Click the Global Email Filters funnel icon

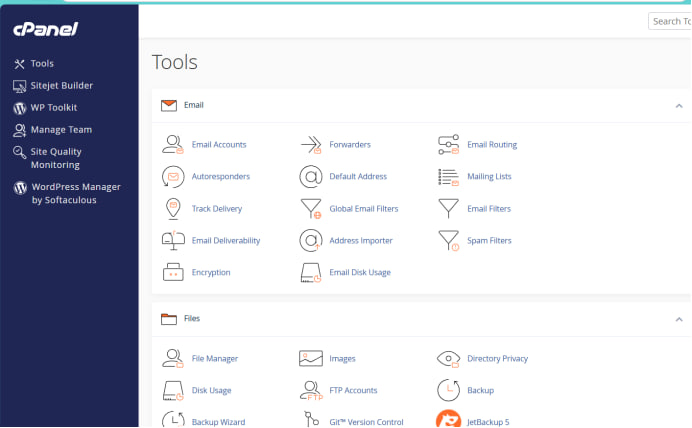click(x=311, y=209)
